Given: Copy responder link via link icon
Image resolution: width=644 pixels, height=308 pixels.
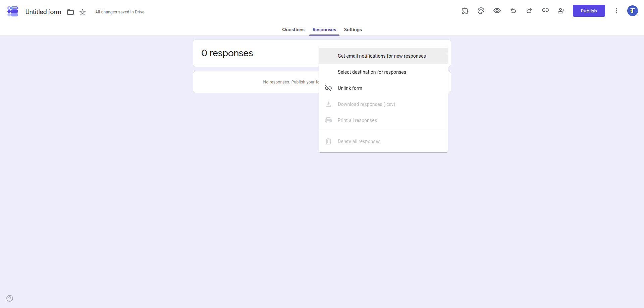Looking at the screenshot, I should pos(545,10).
